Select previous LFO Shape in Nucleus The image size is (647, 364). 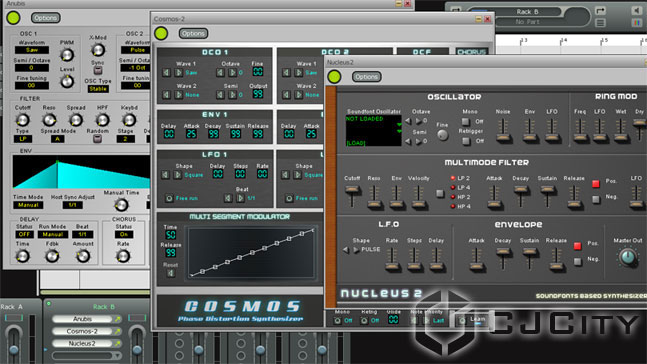(x=346, y=250)
